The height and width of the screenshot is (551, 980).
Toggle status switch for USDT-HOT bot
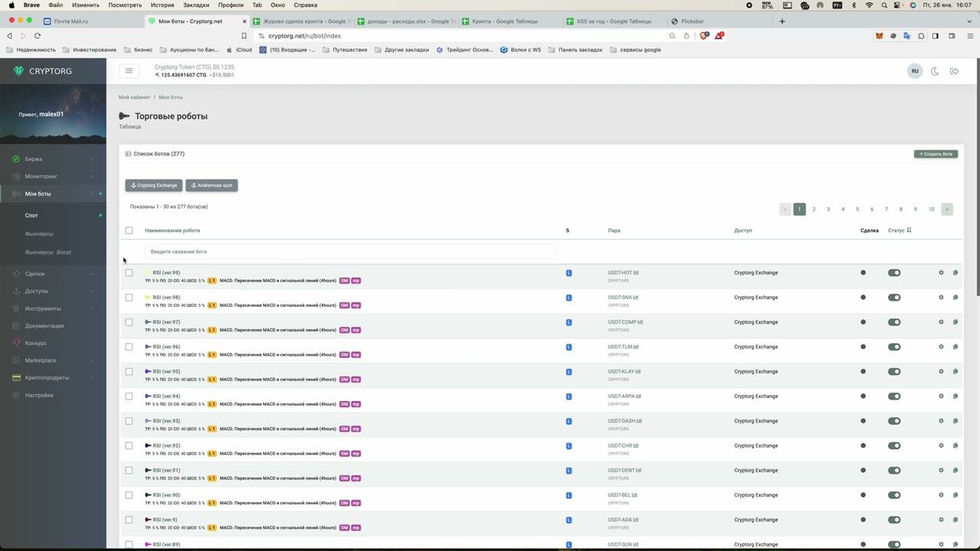tap(893, 272)
